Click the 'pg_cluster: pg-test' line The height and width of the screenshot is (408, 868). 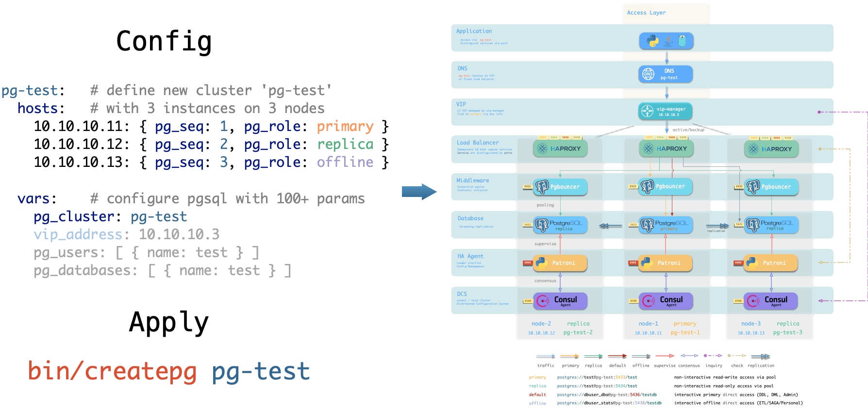110,217
